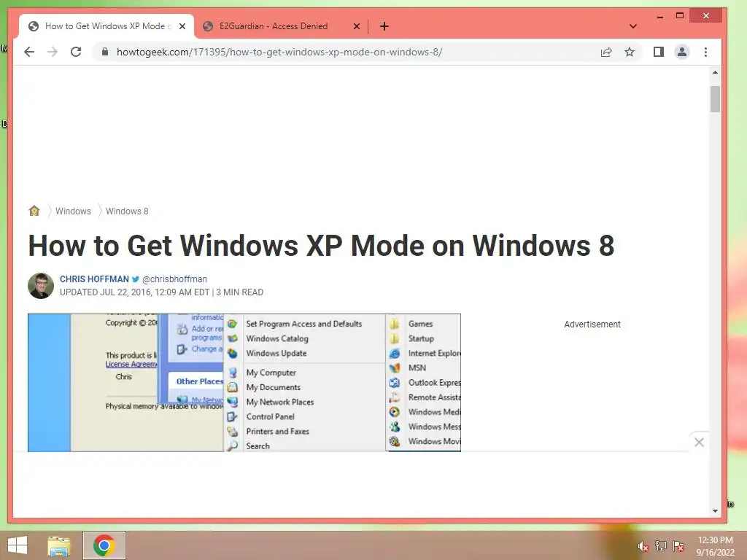Screen dimensions: 747x560
Task: Open the Windows breadcrumb link
Action: [73, 211]
